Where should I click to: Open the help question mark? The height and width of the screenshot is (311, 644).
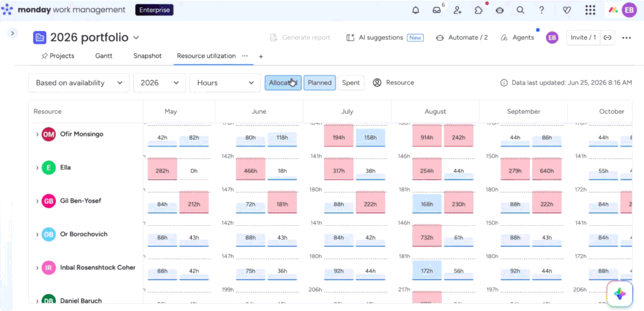coord(541,10)
